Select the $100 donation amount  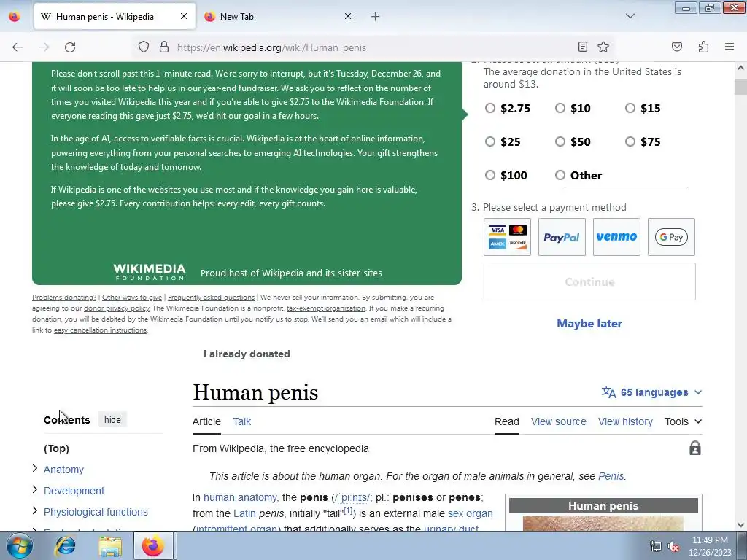(x=489, y=175)
